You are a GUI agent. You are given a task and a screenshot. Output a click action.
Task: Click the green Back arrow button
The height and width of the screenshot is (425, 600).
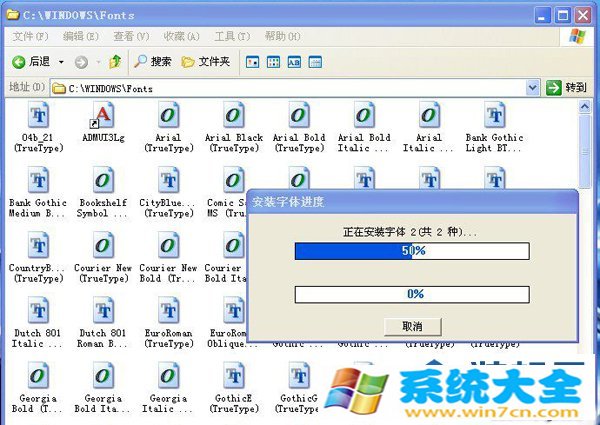click(18, 62)
